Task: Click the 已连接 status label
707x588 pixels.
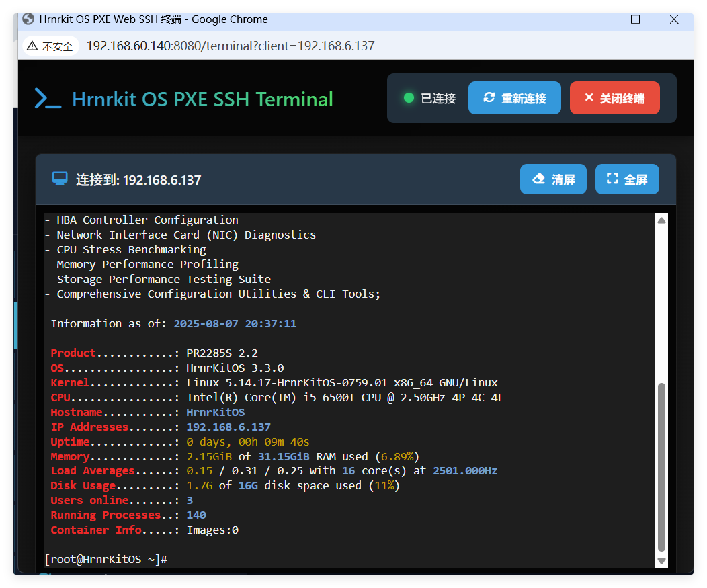Action: click(438, 99)
